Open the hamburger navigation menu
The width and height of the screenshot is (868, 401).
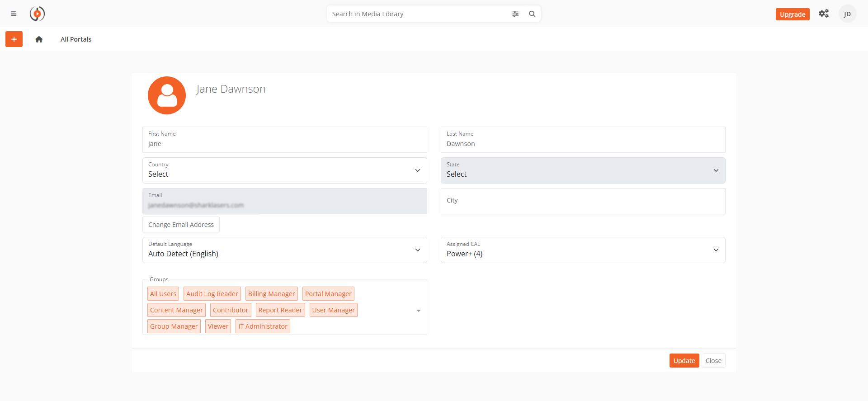pos(14,14)
